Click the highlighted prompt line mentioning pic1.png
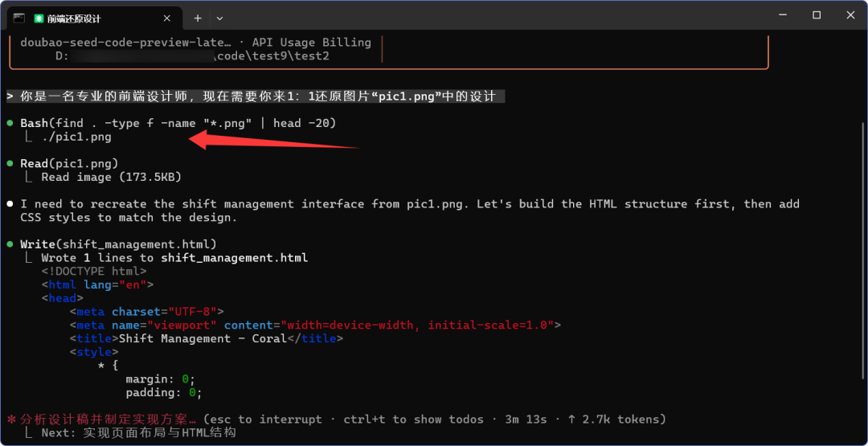 (256, 96)
